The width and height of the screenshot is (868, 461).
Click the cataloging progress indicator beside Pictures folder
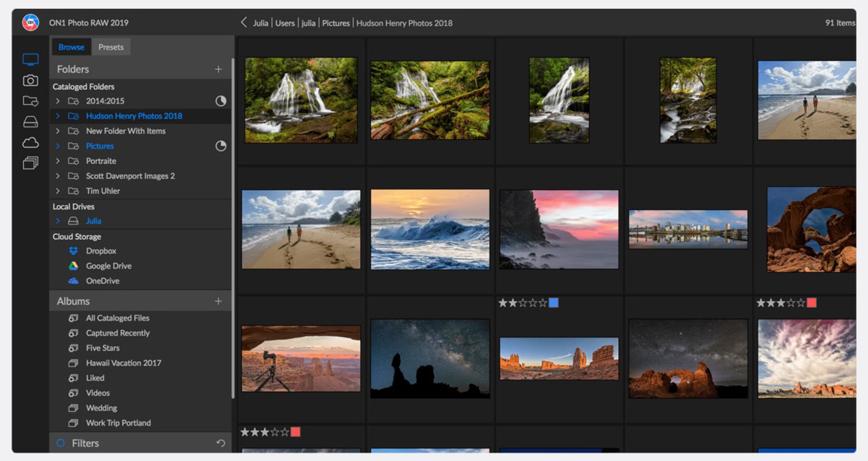tap(221, 146)
